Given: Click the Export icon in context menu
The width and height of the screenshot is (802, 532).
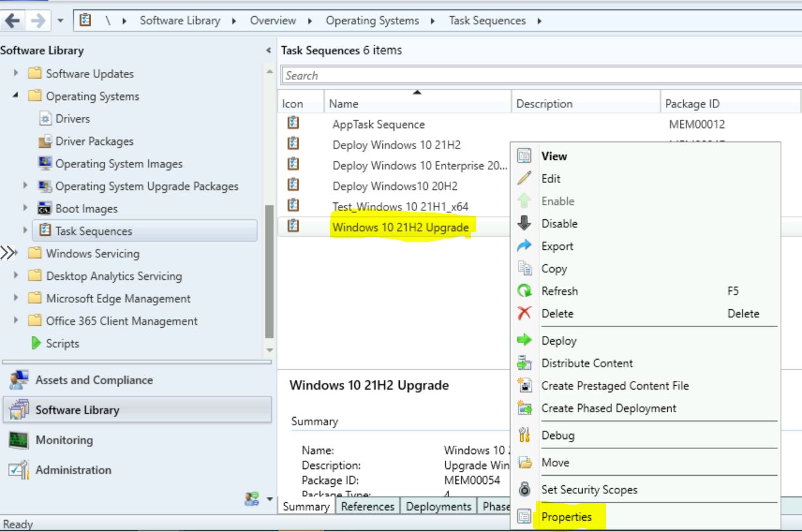Looking at the screenshot, I should click(524, 246).
